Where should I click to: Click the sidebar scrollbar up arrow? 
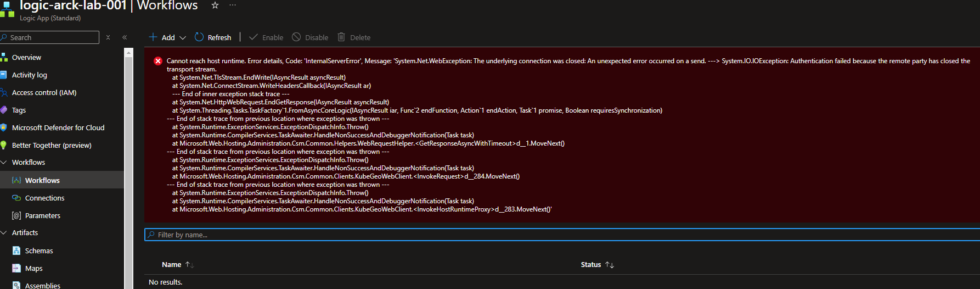[x=129, y=53]
